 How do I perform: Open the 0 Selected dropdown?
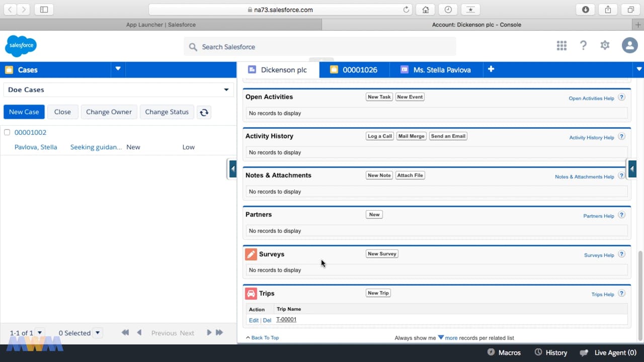[98, 332]
